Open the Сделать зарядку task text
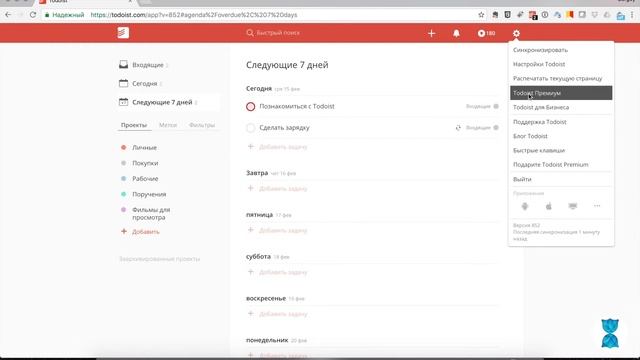Image resolution: width=640 pixels, height=360 pixels. point(284,127)
